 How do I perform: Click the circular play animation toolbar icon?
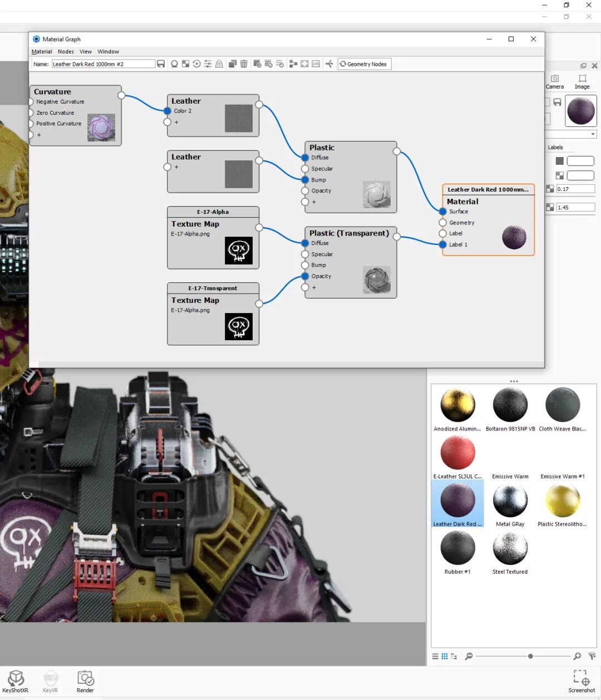[196, 64]
